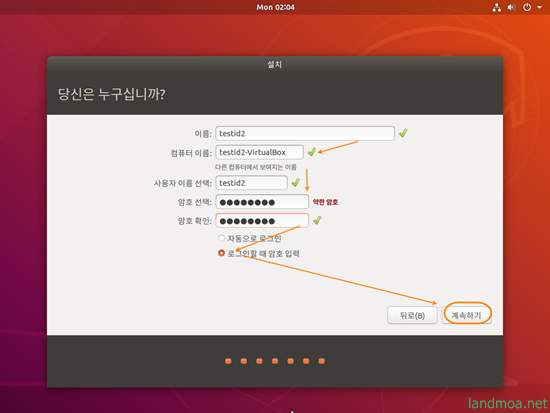Image resolution: width=550 pixels, height=413 pixels.
Task: Click the checkmark beside the username field
Action: [296, 182]
